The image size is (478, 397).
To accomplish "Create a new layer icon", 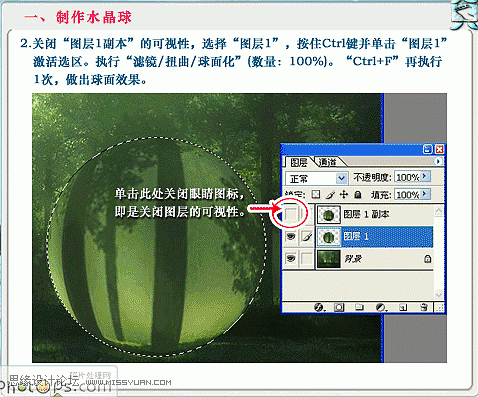I will tap(403, 307).
